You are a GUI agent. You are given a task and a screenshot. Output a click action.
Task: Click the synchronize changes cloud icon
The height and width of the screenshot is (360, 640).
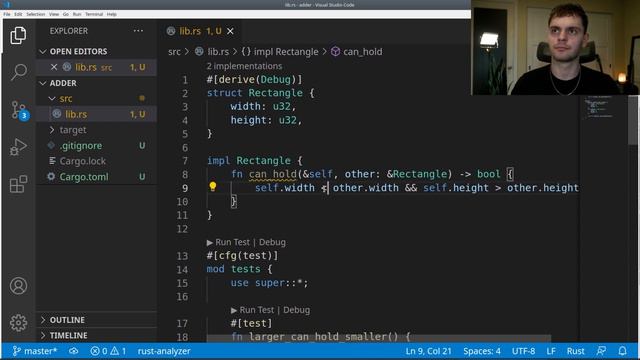point(73,351)
